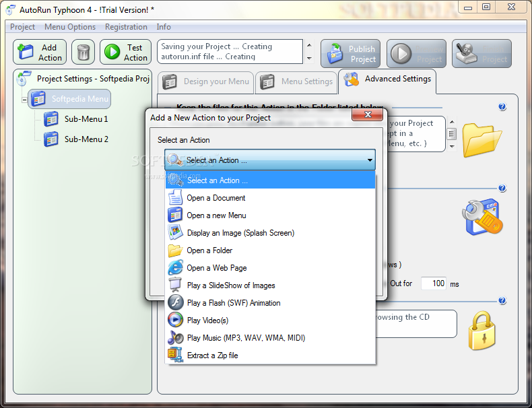This screenshot has height=408, width=532.
Task: Open the Info menu
Action: (x=164, y=27)
